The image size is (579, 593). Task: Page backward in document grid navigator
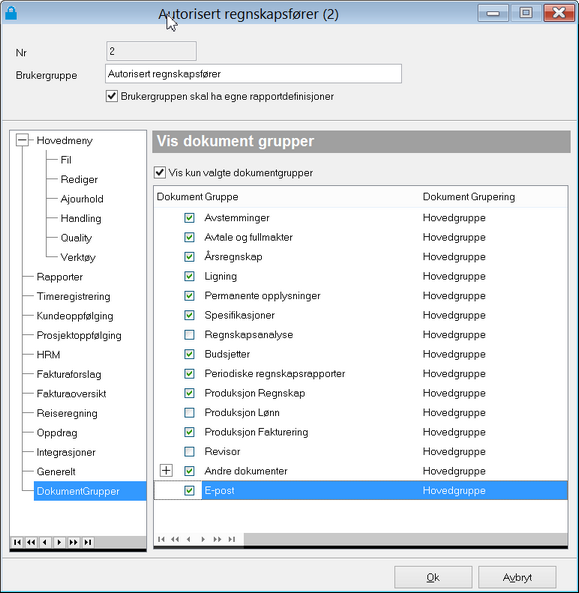[x=175, y=539]
